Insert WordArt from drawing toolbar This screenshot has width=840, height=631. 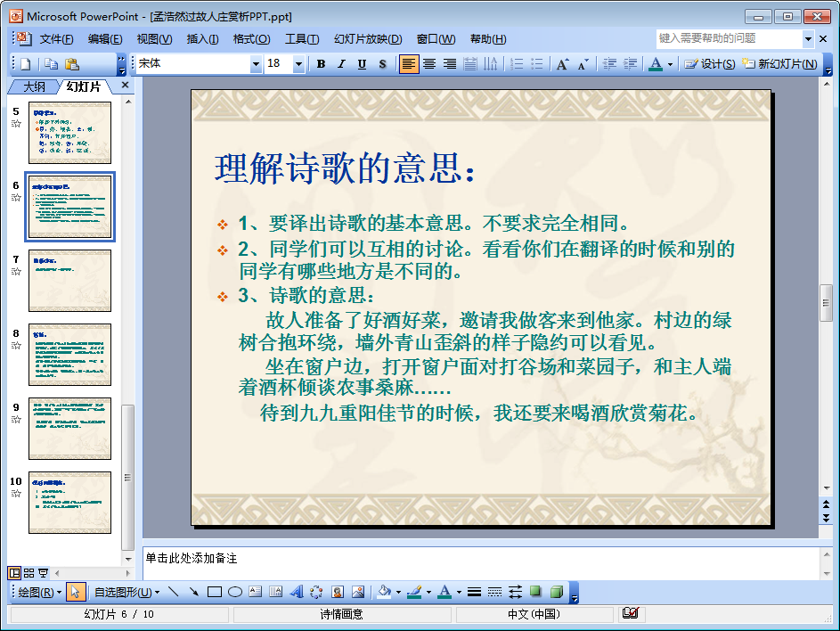(x=297, y=592)
